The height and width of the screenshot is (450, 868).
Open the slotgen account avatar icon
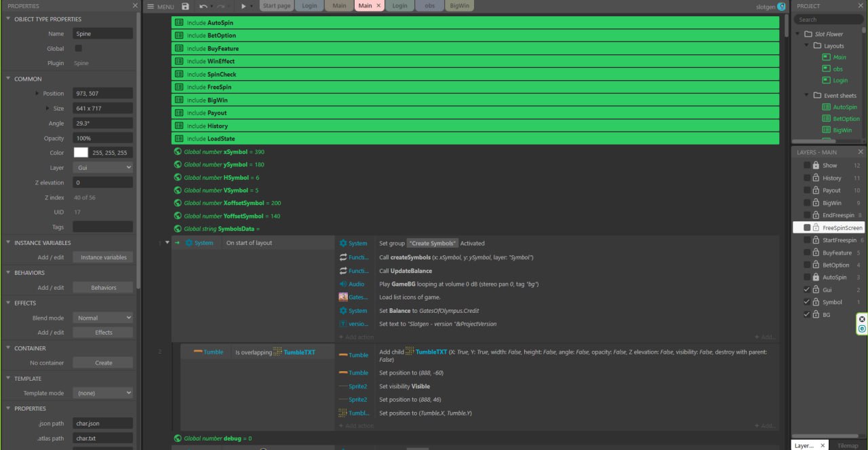click(x=781, y=6)
